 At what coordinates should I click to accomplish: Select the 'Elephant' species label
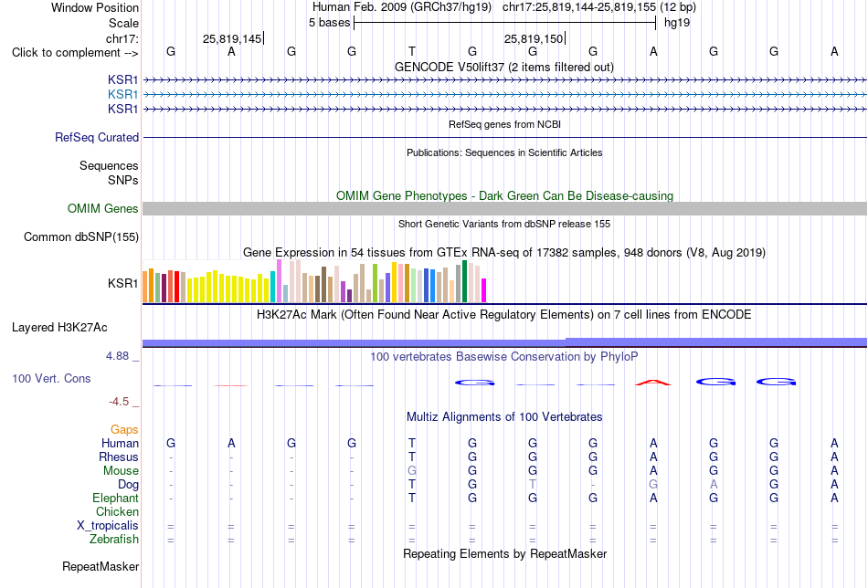pos(116,498)
